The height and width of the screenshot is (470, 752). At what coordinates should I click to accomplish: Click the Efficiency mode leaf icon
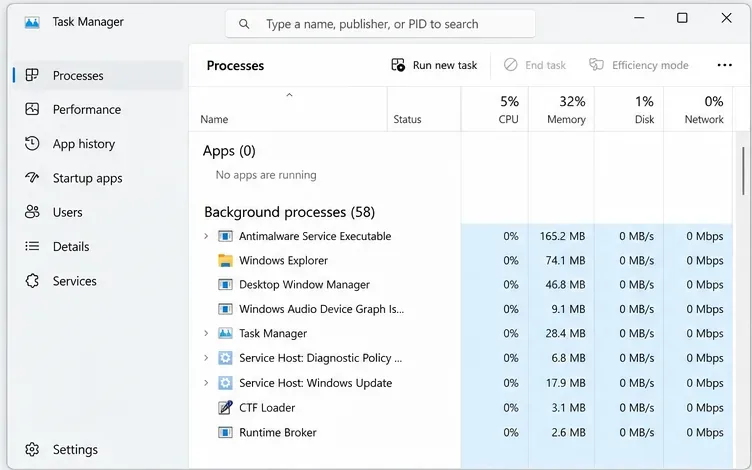[596, 64]
